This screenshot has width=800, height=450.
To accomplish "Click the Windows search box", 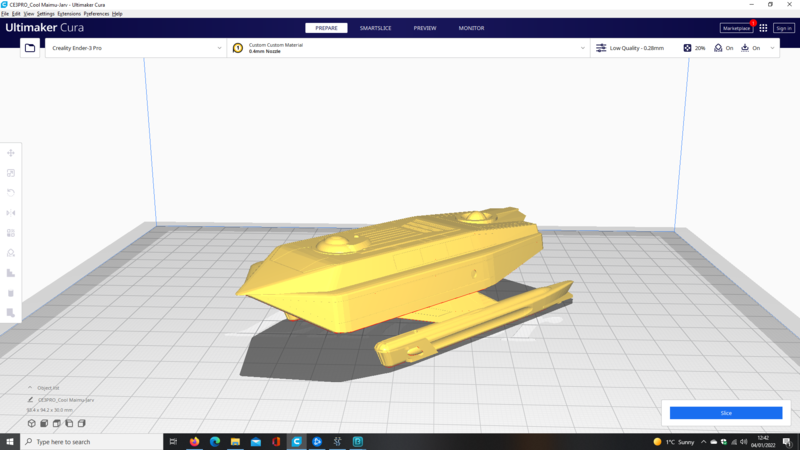I will click(x=92, y=442).
